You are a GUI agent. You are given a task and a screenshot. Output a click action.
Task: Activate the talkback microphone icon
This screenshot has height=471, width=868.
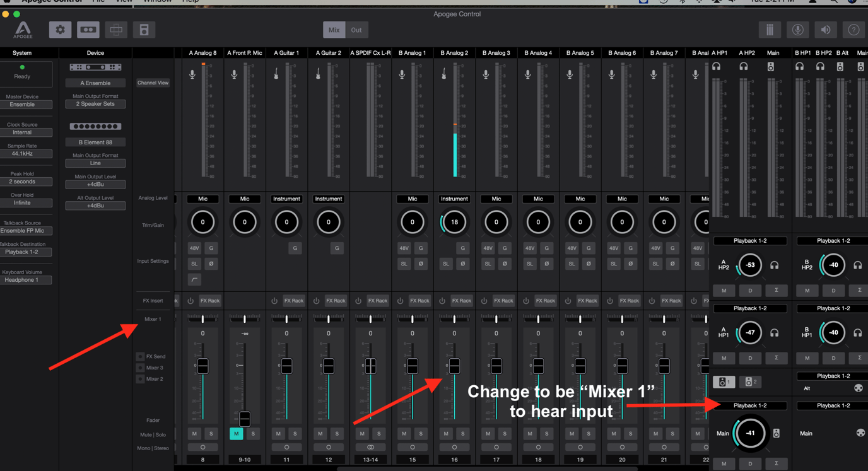pyautogui.click(x=797, y=29)
